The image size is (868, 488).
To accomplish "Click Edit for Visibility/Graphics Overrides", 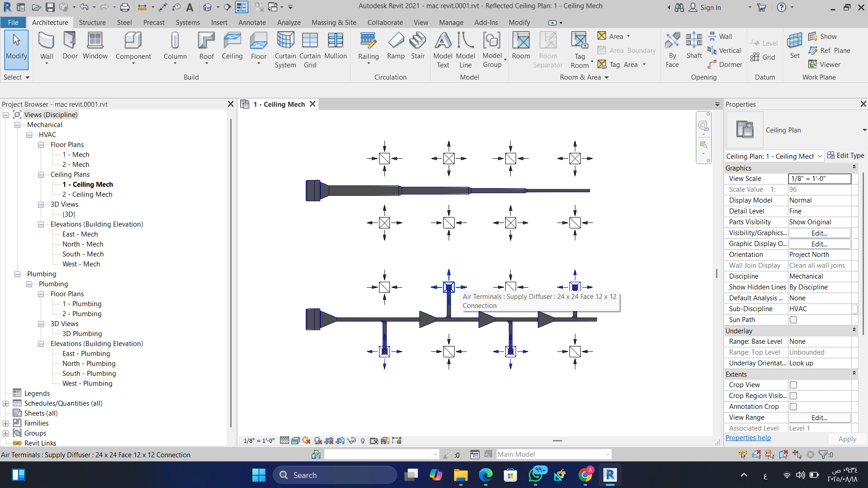I will 819,233.
